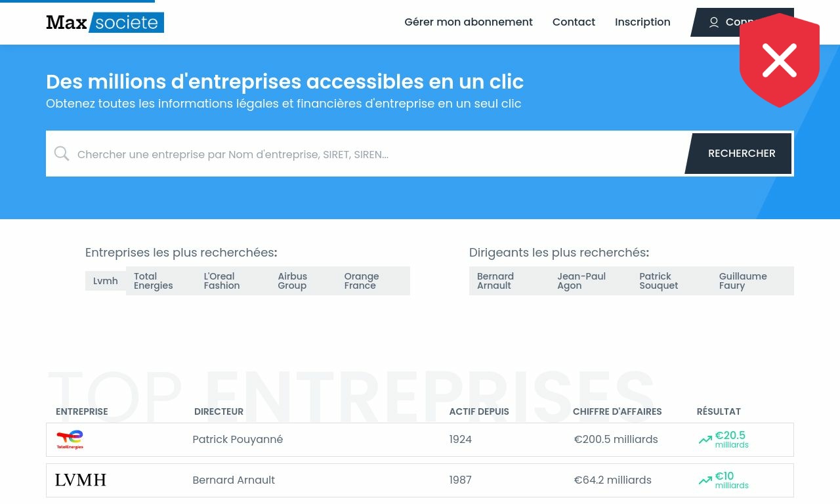Image resolution: width=840 pixels, height=504 pixels.
Task: Click the ENTREPRISE column header
Action: point(82,411)
